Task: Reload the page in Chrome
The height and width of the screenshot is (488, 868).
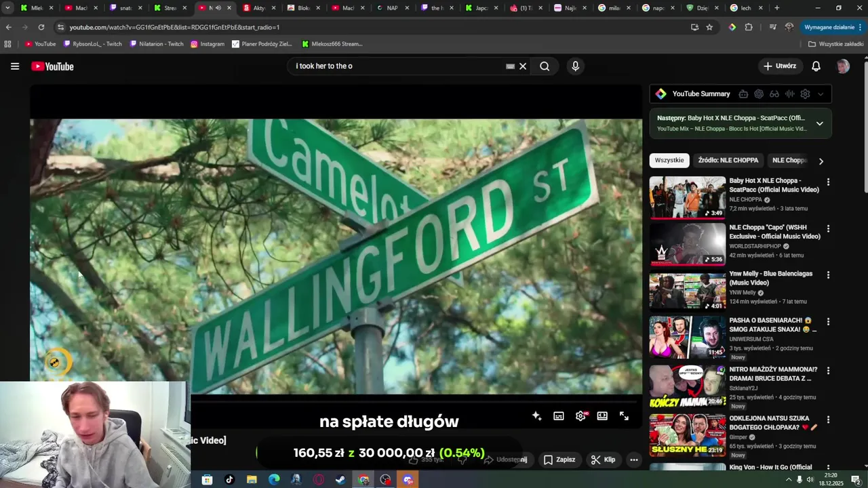Action: [x=41, y=27]
